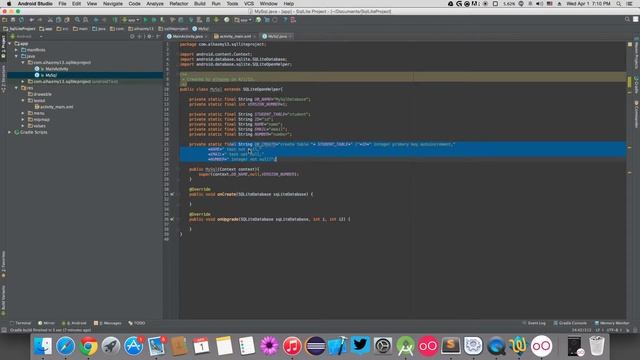
Task: Open the Refactor menu
Action: click(179, 4)
